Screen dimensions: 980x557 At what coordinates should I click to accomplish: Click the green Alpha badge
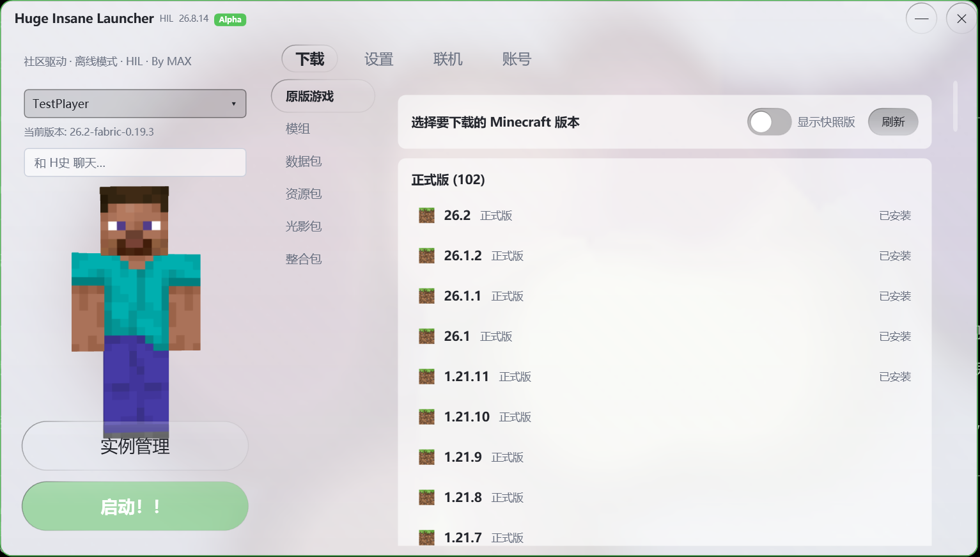[x=230, y=19]
